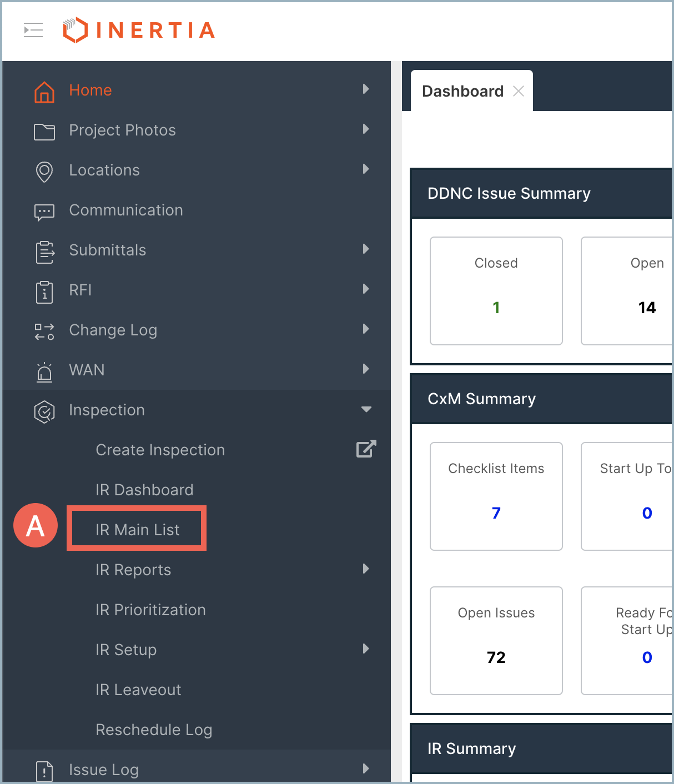Image resolution: width=674 pixels, height=784 pixels.
Task: Open IR Dashboard submenu link
Action: coord(144,490)
